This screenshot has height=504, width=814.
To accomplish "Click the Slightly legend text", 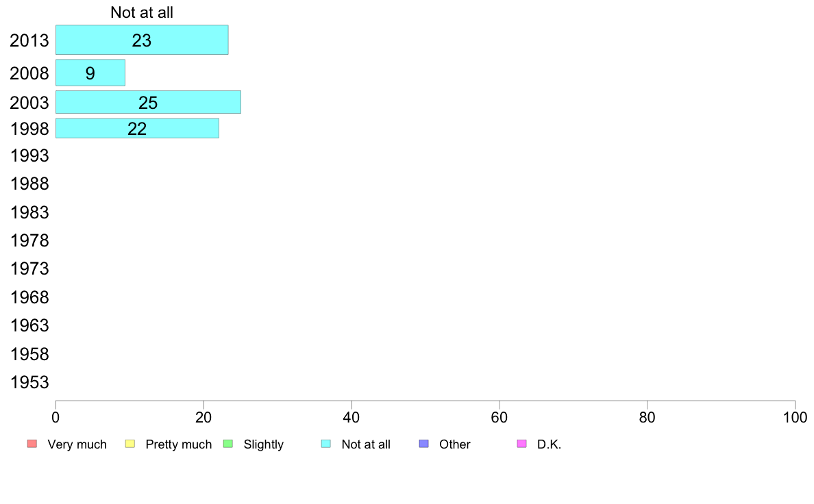I will (x=264, y=444).
